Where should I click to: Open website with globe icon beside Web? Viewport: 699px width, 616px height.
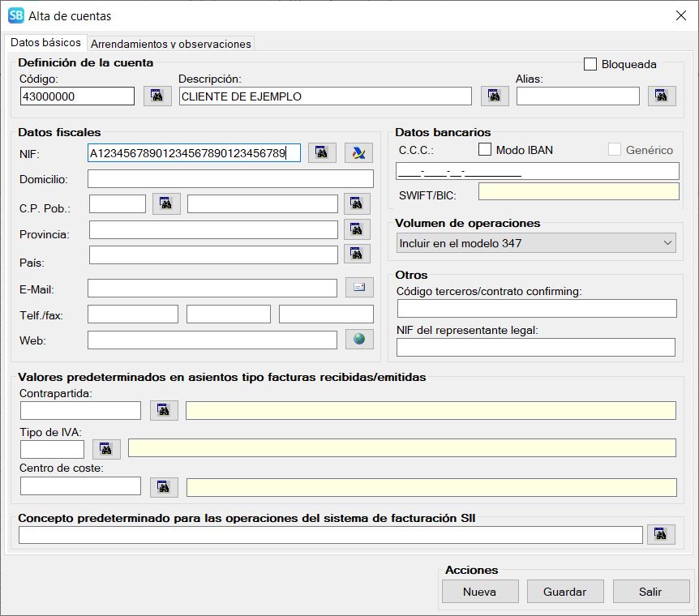[358, 339]
